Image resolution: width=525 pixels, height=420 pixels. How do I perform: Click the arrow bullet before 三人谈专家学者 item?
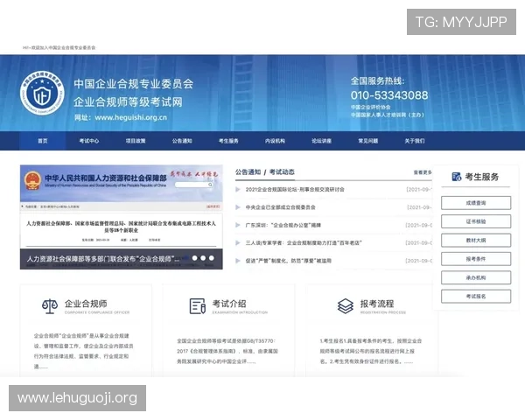point(238,243)
